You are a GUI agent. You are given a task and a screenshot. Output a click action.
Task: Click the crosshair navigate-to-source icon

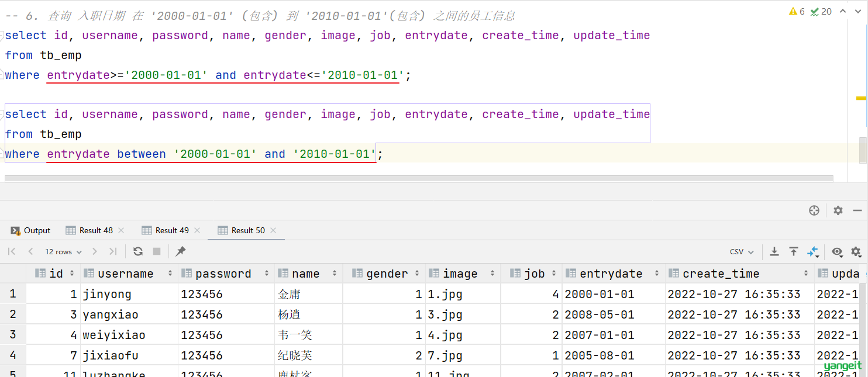814,210
